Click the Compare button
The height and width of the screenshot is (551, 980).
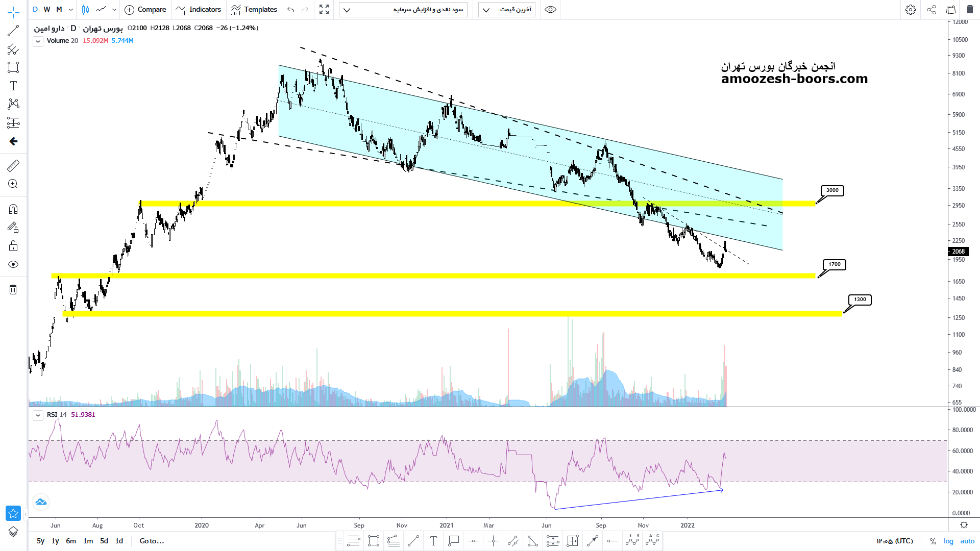pos(146,9)
